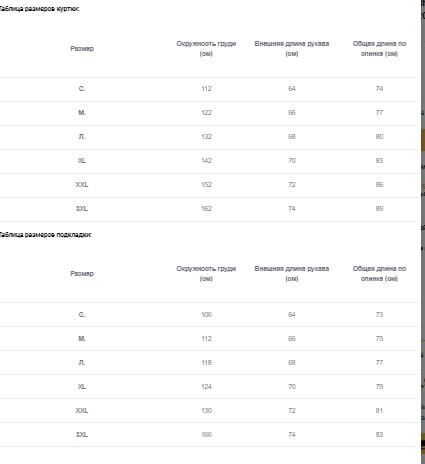Click sleeve length 70 in jacket table
The height and width of the screenshot is (464, 425).
(x=292, y=161)
